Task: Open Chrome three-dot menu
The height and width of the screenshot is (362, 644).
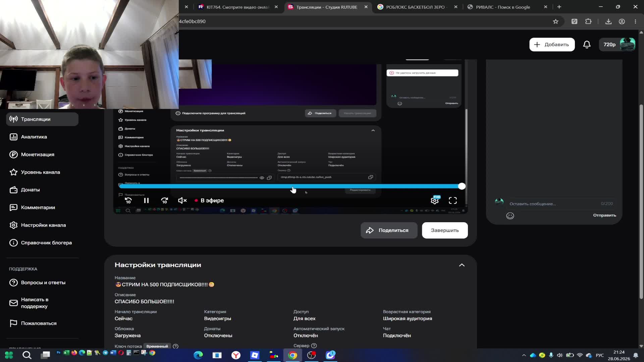Action: 635,21
